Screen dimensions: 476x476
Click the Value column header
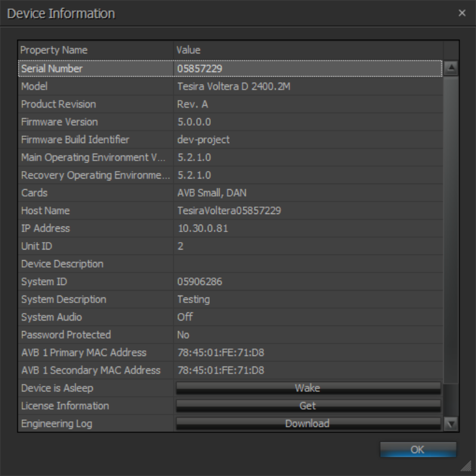tap(188, 50)
